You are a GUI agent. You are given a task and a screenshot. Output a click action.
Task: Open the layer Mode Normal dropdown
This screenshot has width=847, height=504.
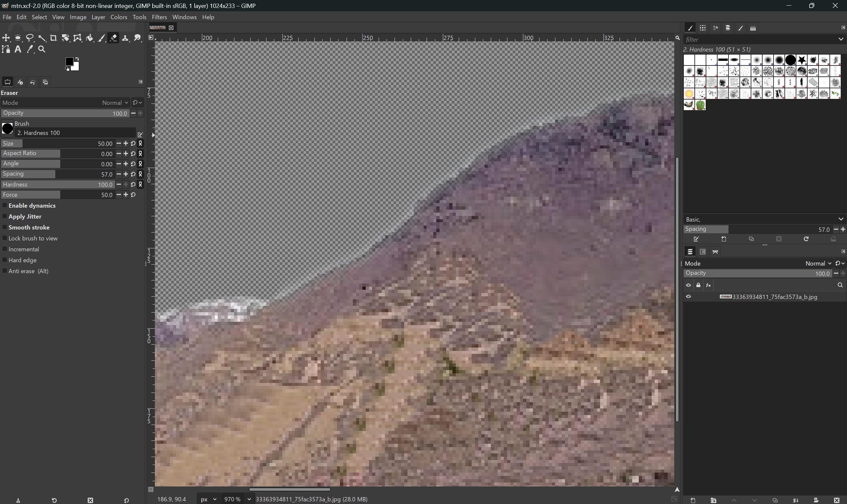(x=758, y=264)
